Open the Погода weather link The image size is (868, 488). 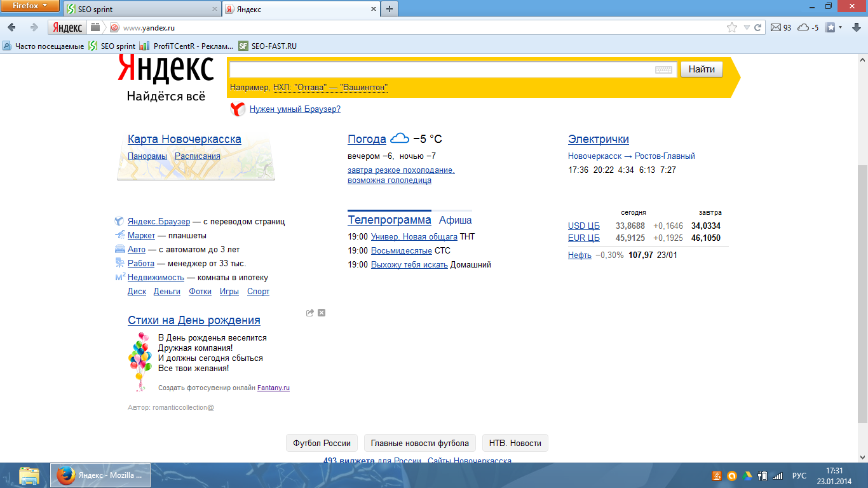point(367,139)
